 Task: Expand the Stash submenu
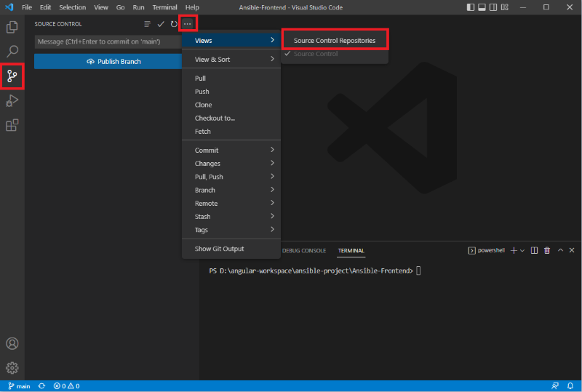(x=231, y=217)
